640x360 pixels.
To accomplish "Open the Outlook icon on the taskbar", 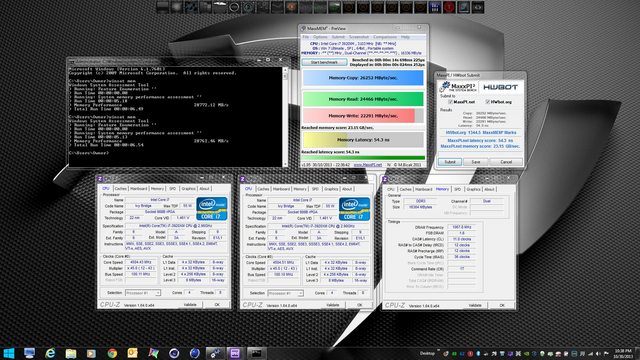I will click(x=133, y=353).
